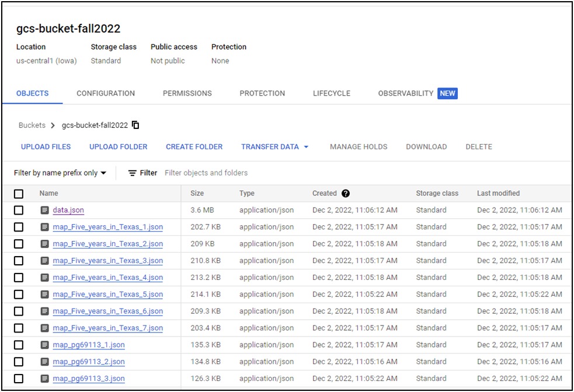Check the select-all checkbox in the header row
This screenshot has width=574, height=392.
tap(18, 193)
